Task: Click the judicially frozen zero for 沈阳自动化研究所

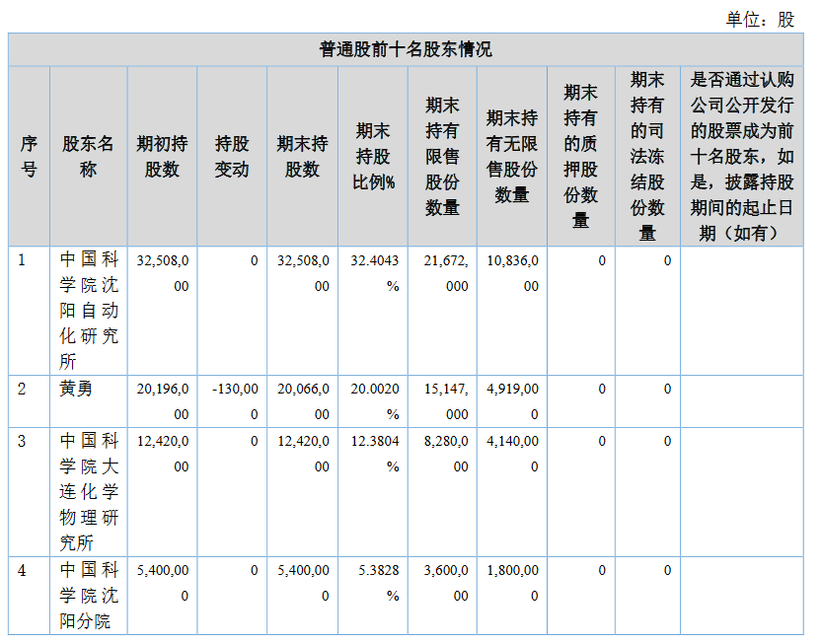Action: [667, 260]
